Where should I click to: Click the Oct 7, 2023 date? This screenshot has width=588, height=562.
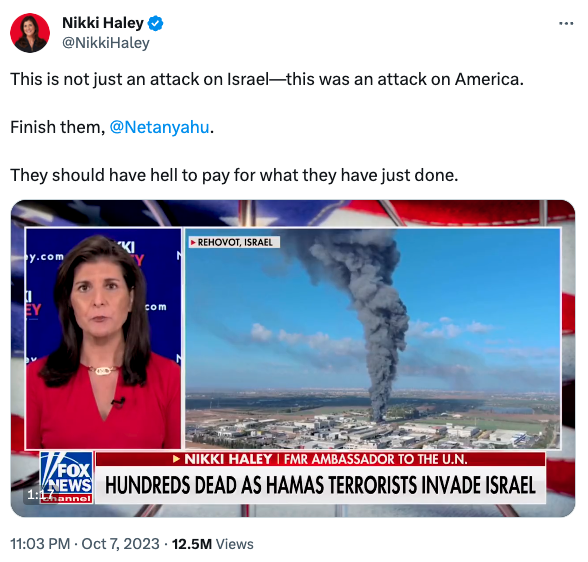click(120, 544)
